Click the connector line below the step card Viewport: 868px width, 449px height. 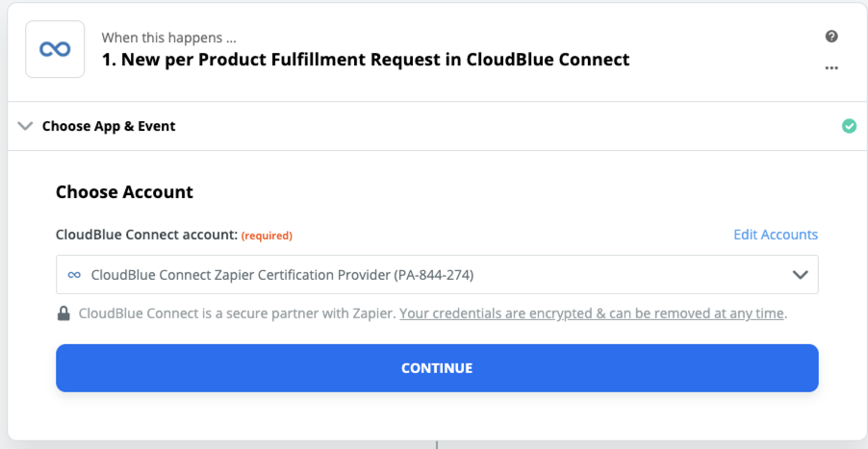pyautogui.click(x=436, y=444)
